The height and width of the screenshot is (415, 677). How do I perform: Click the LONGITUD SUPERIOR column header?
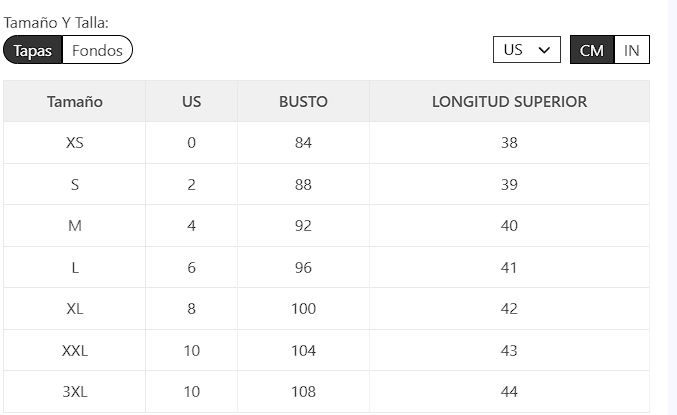509,101
